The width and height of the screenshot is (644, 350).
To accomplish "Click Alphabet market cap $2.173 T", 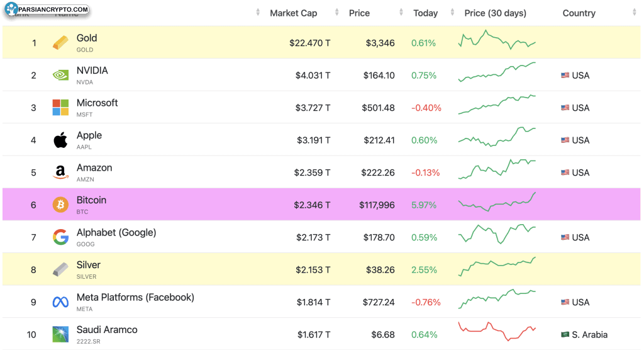I will click(313, 237).
